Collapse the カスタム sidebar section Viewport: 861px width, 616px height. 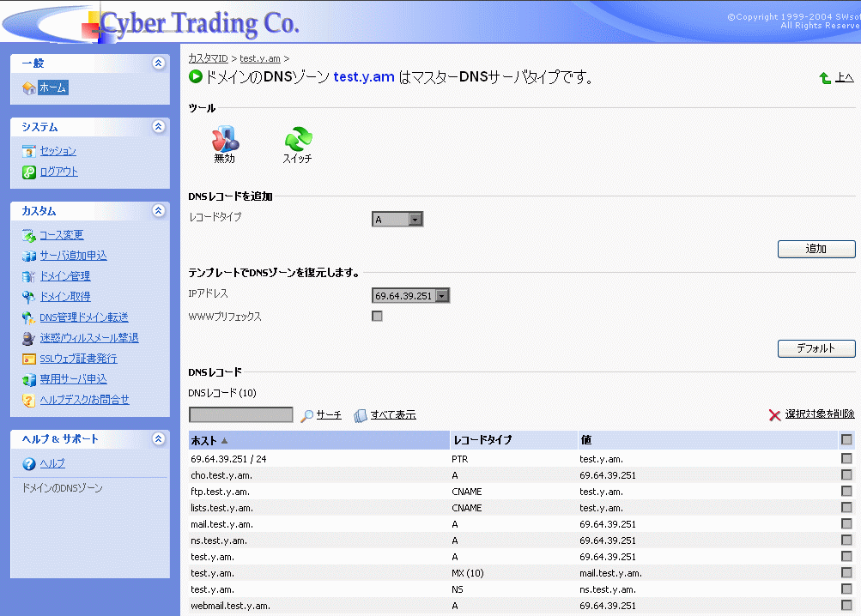click(158, 210)
